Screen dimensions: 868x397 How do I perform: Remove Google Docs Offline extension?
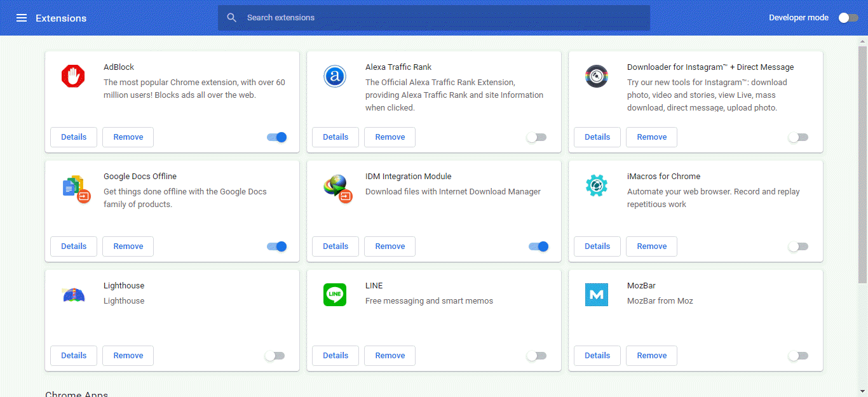(128, 246)
